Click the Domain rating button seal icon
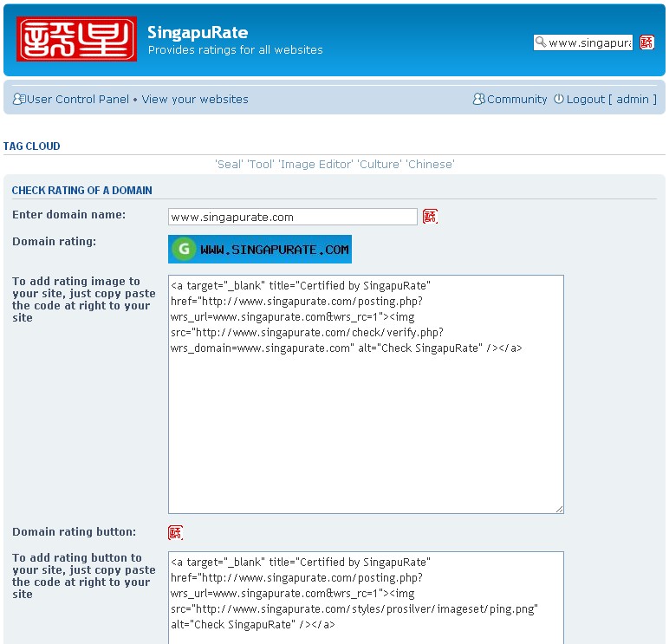This screenshot has height=644, width=669. [175, 532]
